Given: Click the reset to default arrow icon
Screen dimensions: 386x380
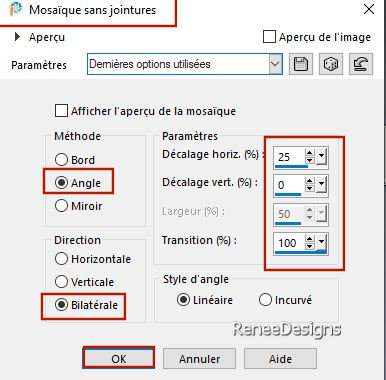Looking at the screenshot, I should [361, 63].
